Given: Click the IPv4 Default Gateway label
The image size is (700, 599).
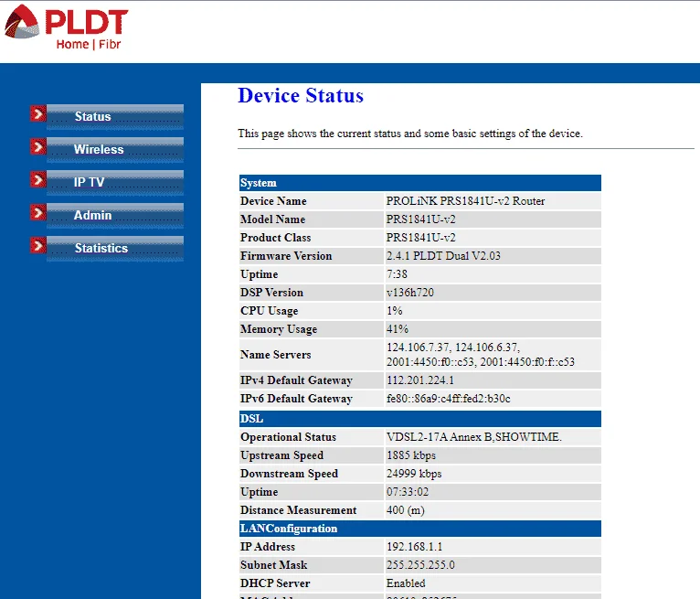Looking at the screenshot, I should (x=296, y=380).
